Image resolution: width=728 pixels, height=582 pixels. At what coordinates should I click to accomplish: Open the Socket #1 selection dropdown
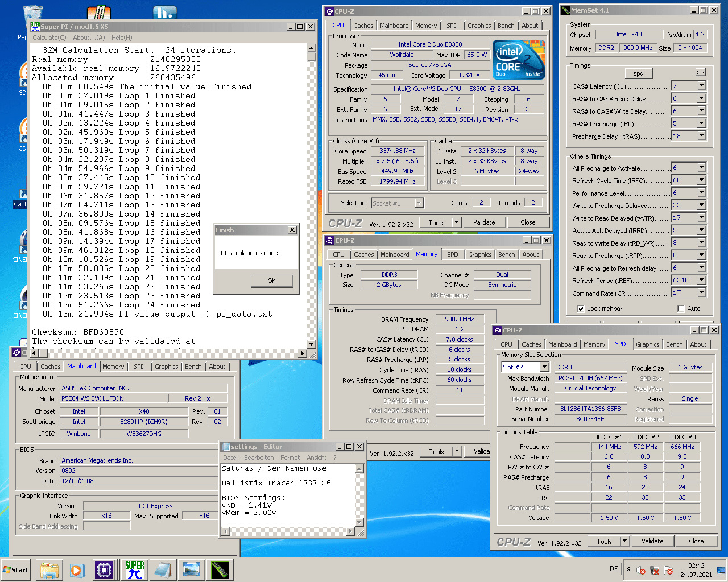[419, 203]
